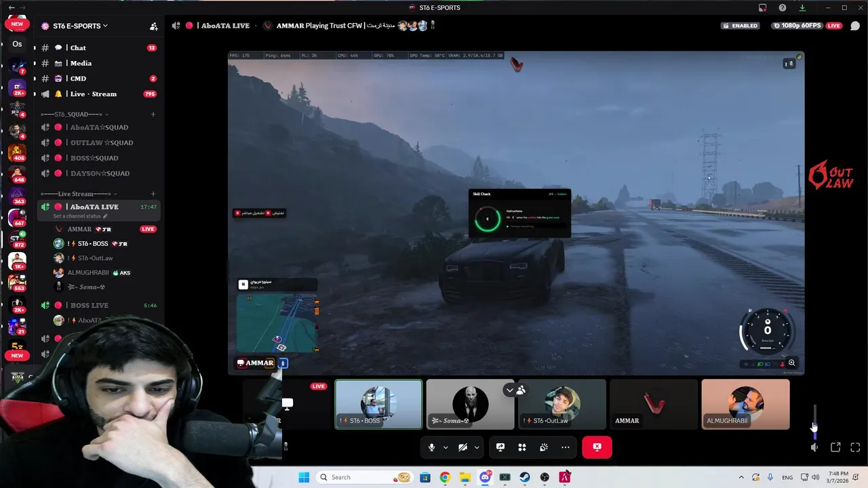The image size is (868, 488).
Task: Click the ENABLED clips badge
Action: [741, 26]
